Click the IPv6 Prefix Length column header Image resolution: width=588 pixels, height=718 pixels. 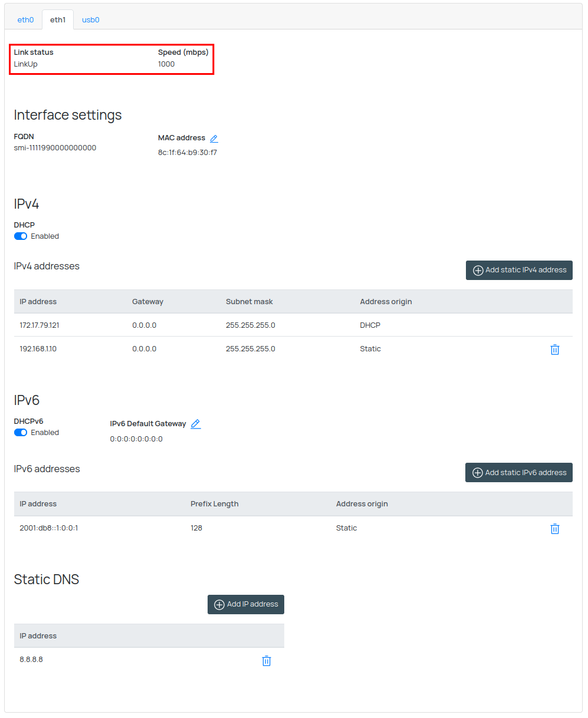(214, 504)
